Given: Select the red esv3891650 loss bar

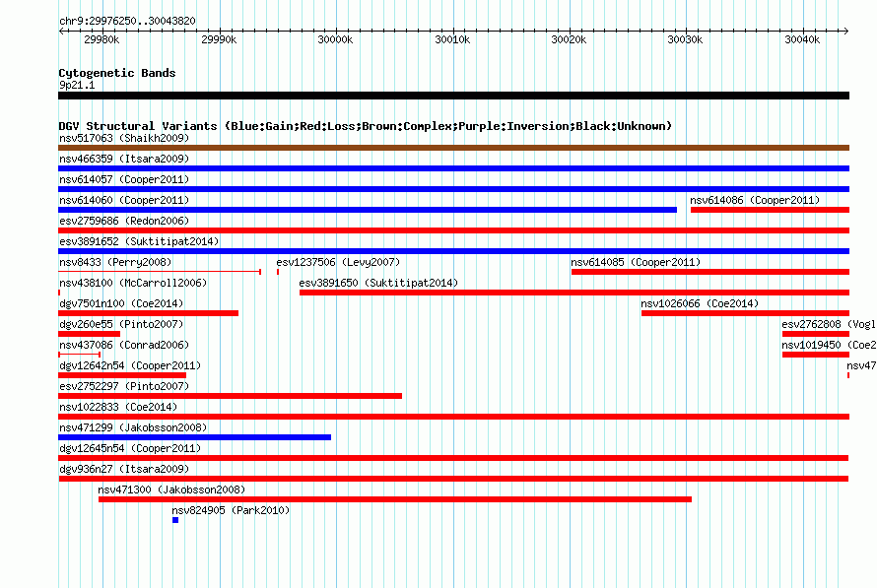Looking at the screenshot, I should [x=574, y=293].
